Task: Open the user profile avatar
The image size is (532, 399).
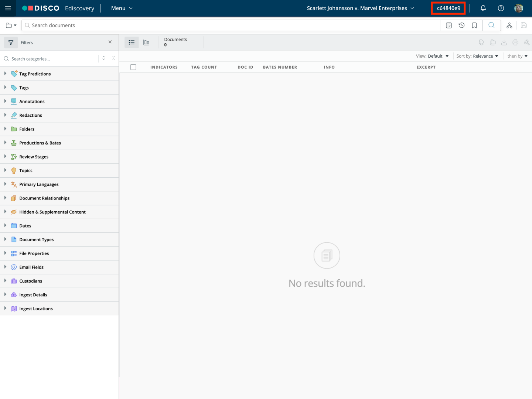Action: 519,8
